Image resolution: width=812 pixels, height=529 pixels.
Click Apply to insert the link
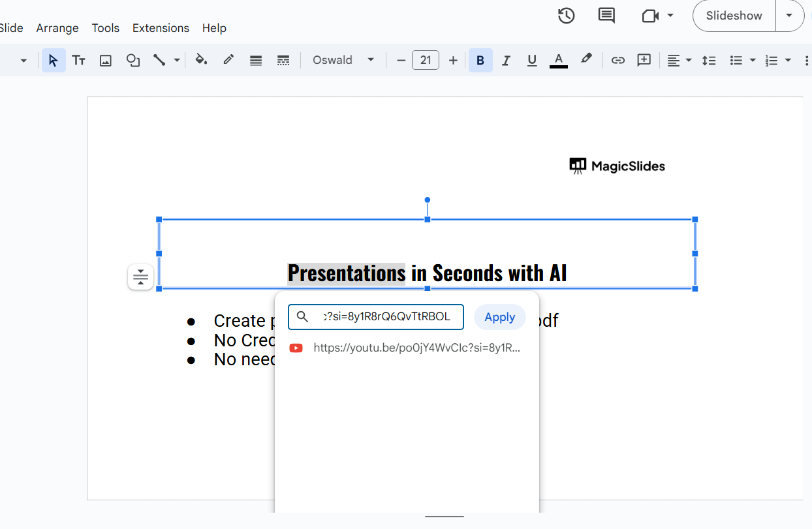500,317
